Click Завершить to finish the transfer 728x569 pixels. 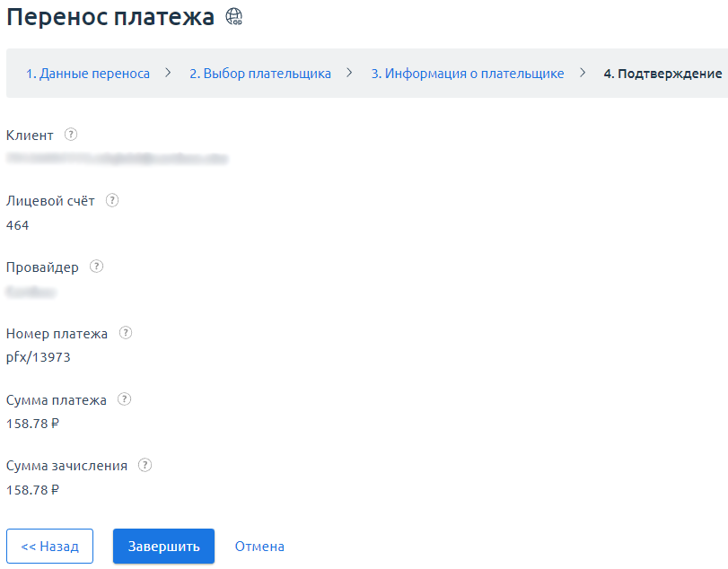pyautogui.click(x=163, y=547)
